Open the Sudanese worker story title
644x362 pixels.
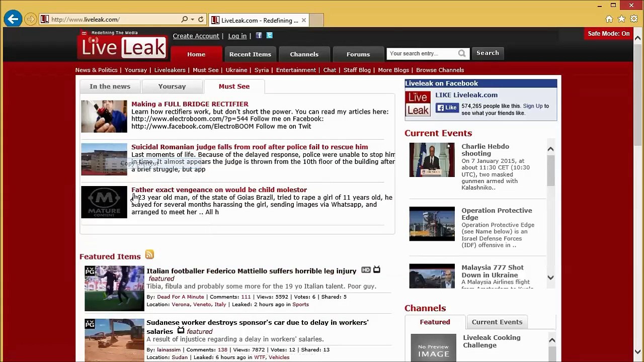pyautogui.click(x=257, y=327)
